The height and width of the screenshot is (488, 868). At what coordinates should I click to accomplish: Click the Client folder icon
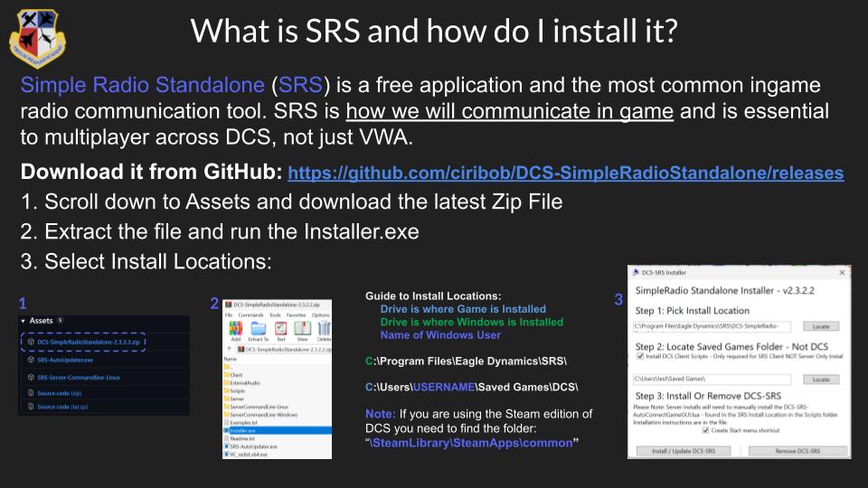pyautogui.click(x=226, y=374)
